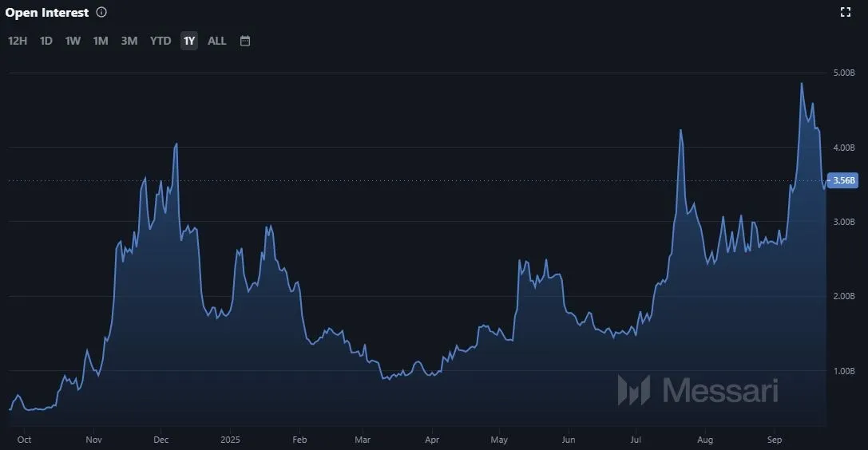Click the 3.56B current value label
The image size is (868, 450).
click(843, 181)
